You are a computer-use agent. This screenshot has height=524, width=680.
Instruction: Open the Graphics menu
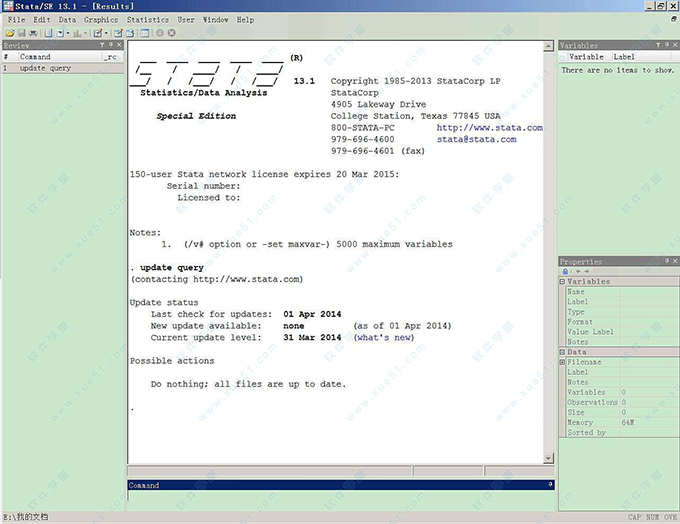point(101,20)
